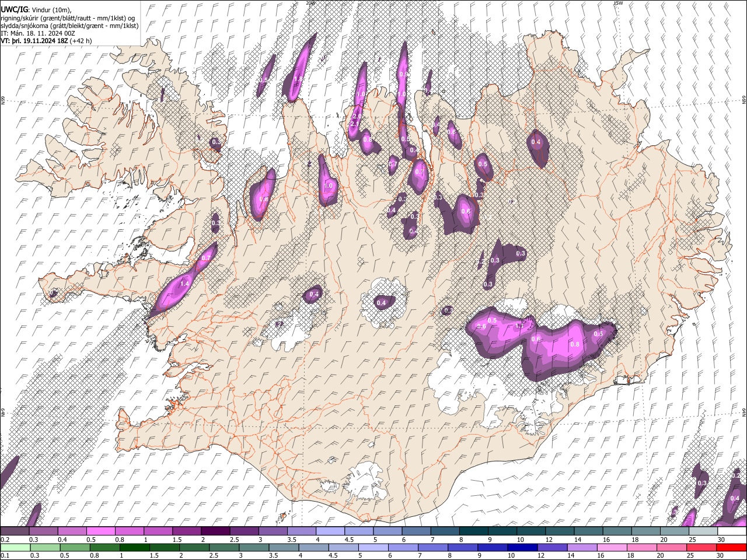Click the 1.4 snowfall value on the map
This screenshot has height=560, width=747.
tap(185, 283)
